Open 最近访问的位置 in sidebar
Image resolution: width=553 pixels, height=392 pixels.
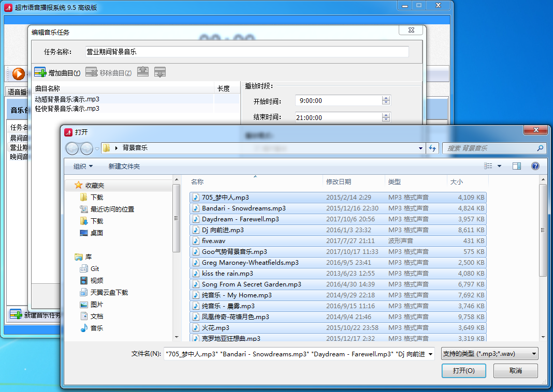click(x=112, y=209)
